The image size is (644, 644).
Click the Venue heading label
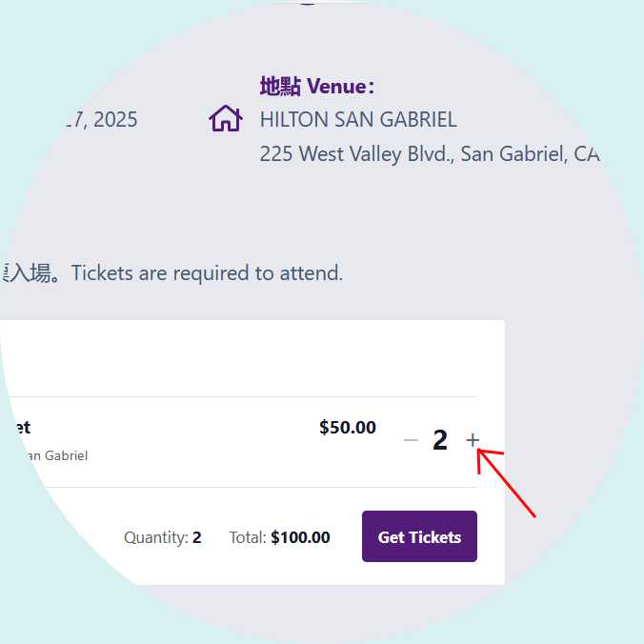click(340, 87)
